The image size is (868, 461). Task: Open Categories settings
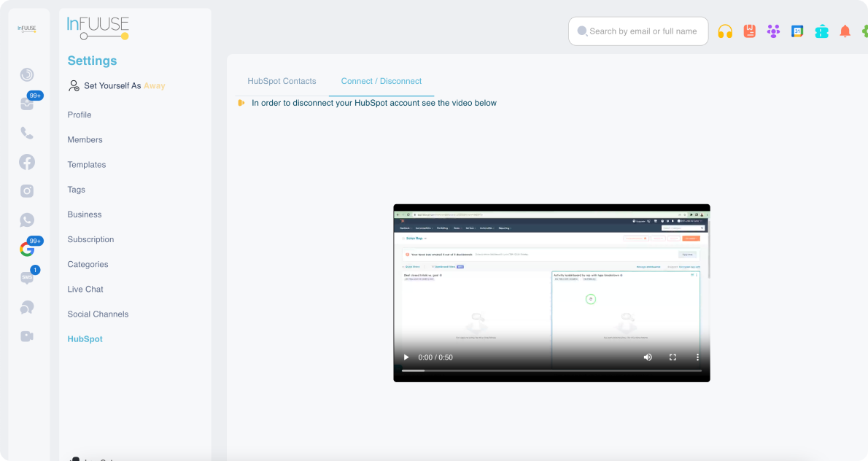click(88, 264)
